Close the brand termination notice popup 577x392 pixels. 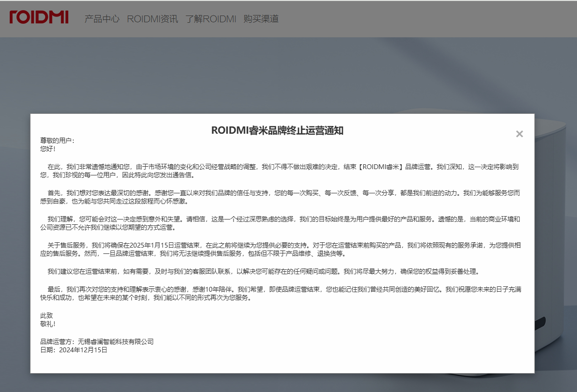coord(519,134)
